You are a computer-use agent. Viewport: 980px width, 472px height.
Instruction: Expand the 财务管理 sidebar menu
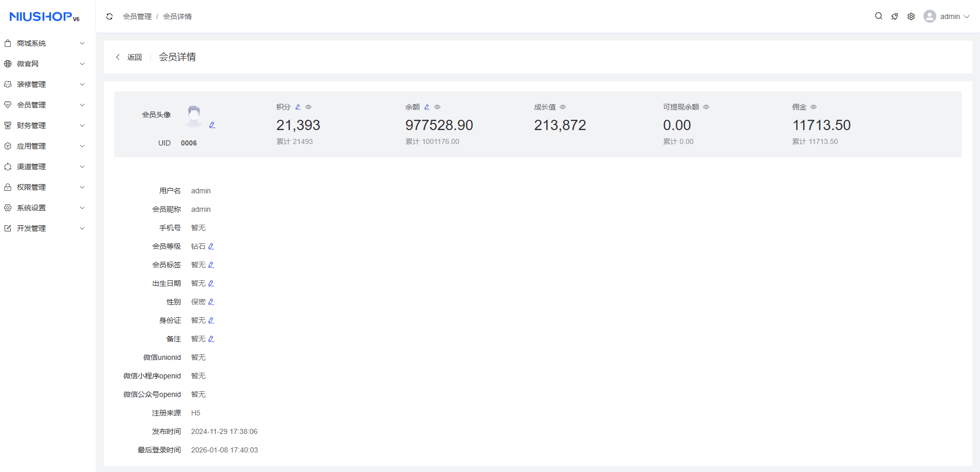click(44, 125)
